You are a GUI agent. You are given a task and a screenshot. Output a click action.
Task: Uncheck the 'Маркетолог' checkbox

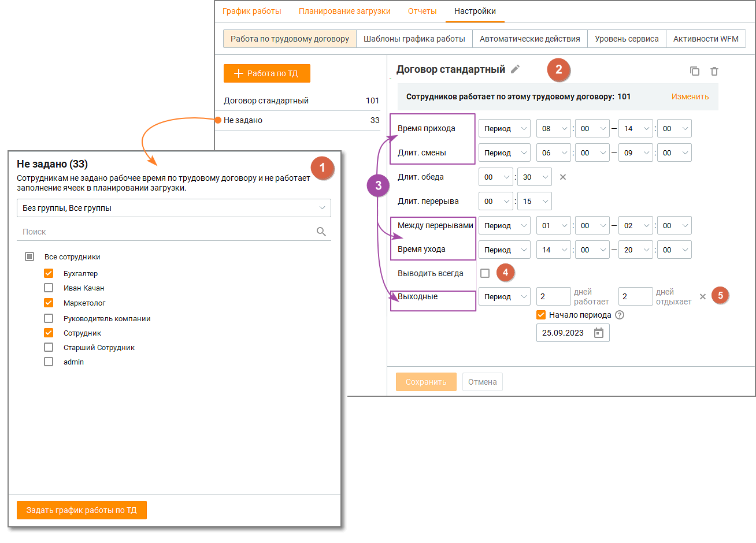[49, 303]
